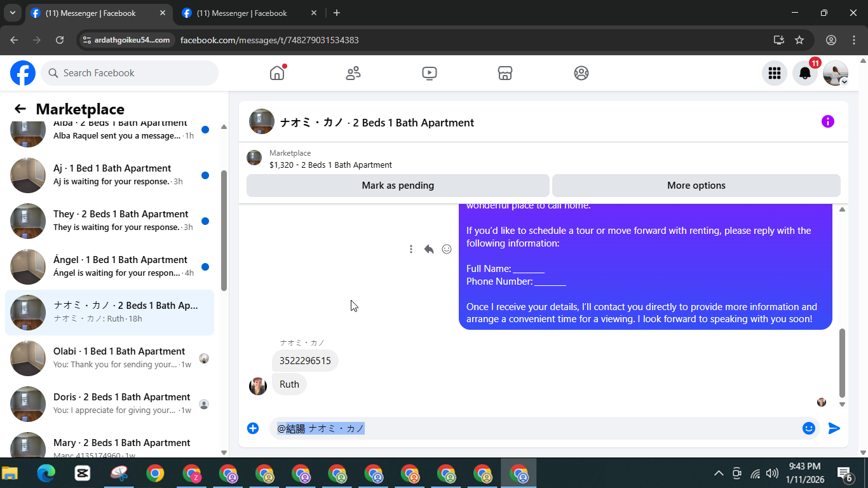Open the notifications bell showing 11
This screenshot has height=488, width=868.
805,73
